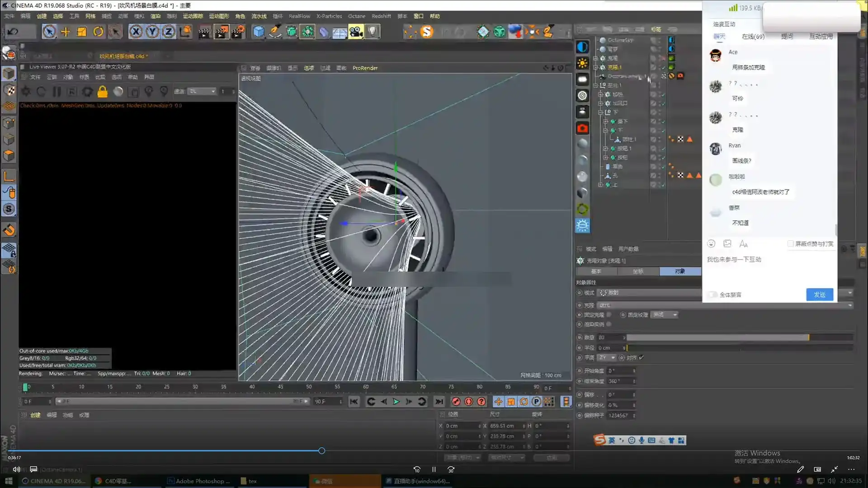Open the 固定纹理 dropdown
The width and height of the screenshot is (868, 488).
pos(665,315)
